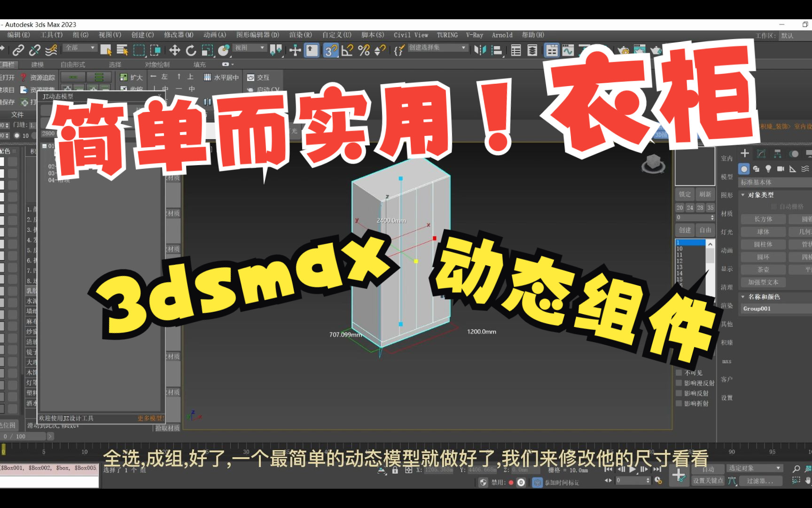Image resolution: width=812 pixels, height=508 pixels.
Task: Check the 影响反射 option
Action: tap(679, 393)
